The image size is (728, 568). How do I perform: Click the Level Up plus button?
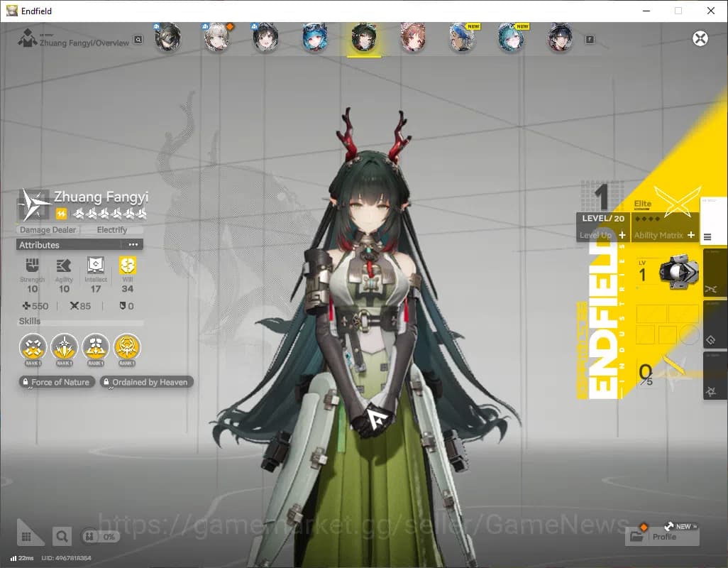622,235
